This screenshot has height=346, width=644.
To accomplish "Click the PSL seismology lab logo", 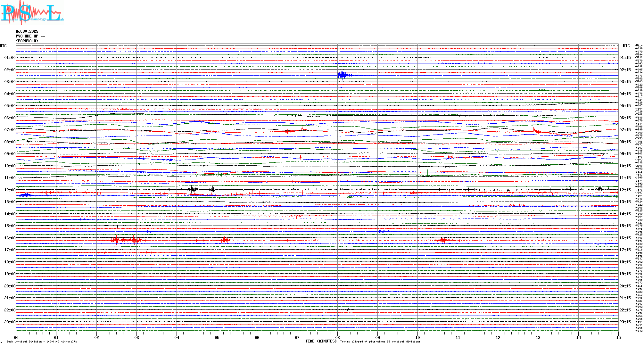I will coord(32,13).
